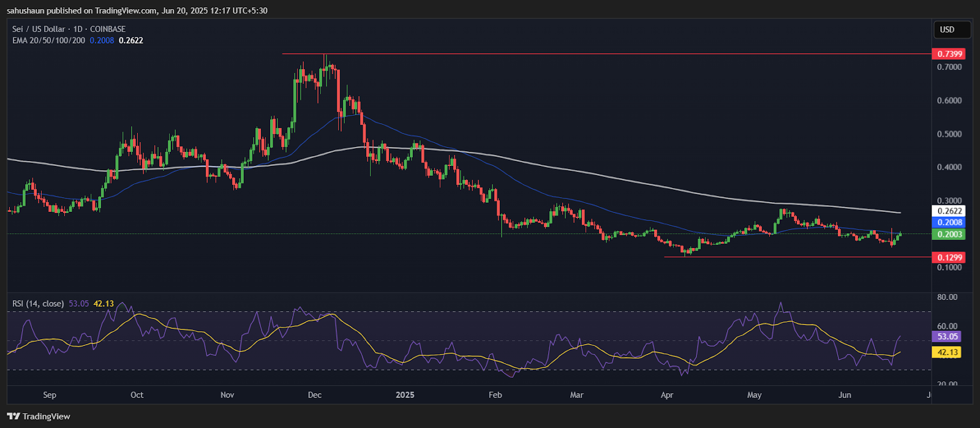Click the yellow 42.13 RSI axis label

click(x=947, y=352)
